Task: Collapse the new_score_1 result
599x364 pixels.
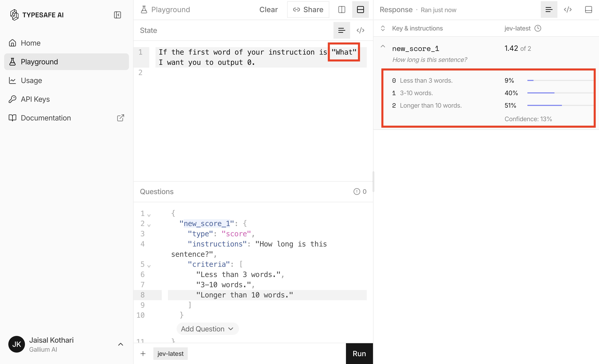Action: click(x=383, y=46)
